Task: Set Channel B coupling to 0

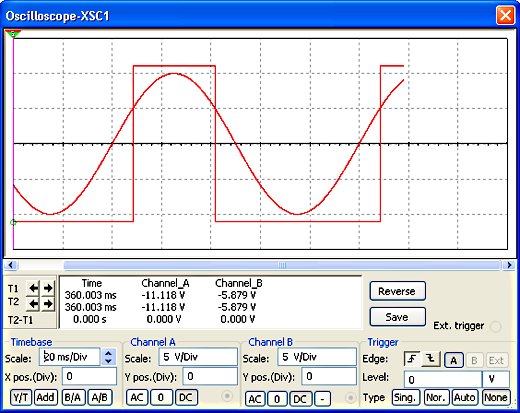Action: click(277, 399)
